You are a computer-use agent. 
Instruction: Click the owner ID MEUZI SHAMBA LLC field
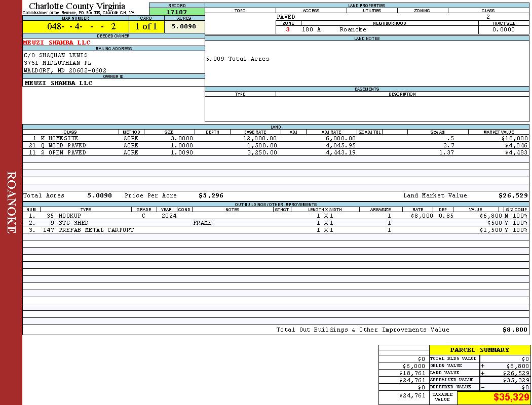click(58, 83)
